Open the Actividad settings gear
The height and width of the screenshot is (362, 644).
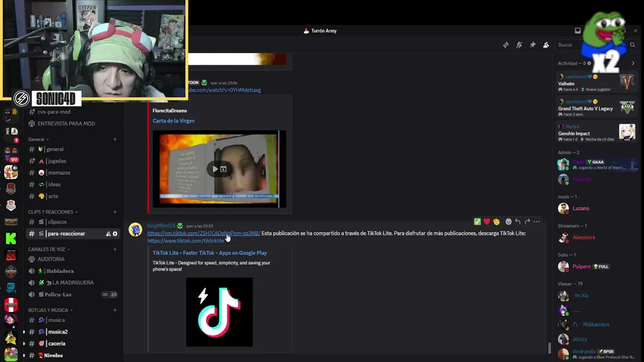point(589,63)
